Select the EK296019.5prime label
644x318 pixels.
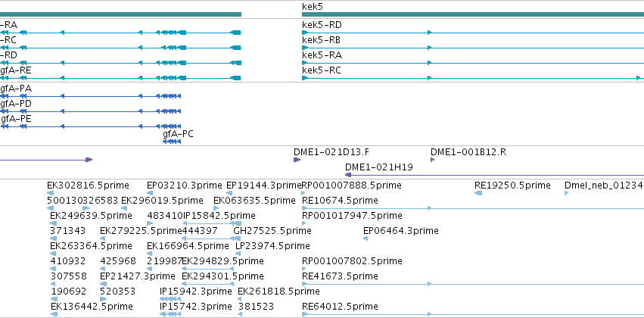162,201
